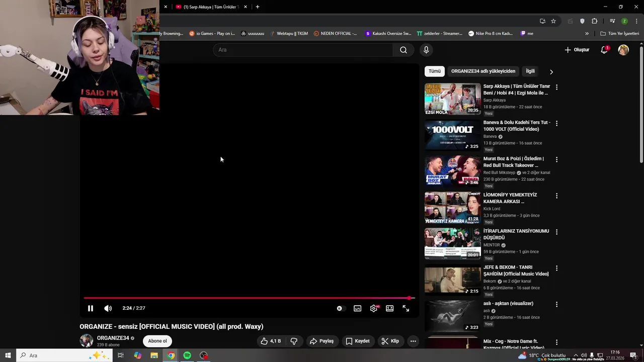This screenshot has height=362, width=644.
Task: Open the weather widget '18°C Çok bulutlu'
Action: [542, 355]
